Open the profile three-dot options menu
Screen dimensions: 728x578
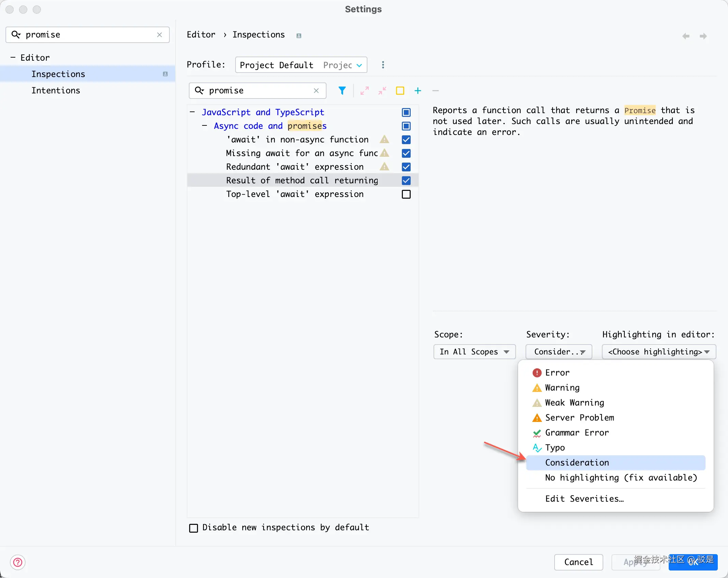383,65
